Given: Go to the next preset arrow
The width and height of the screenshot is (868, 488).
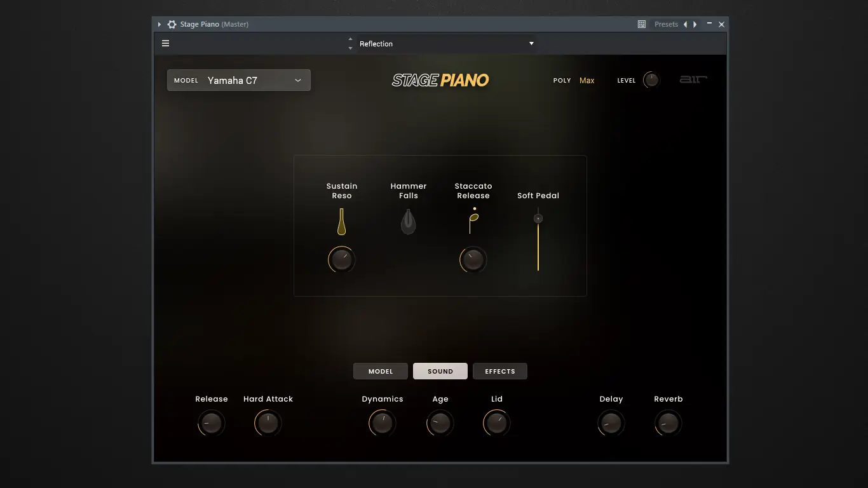Looking at the screenshot, I should pyautogui.click(x=695, y=24).
